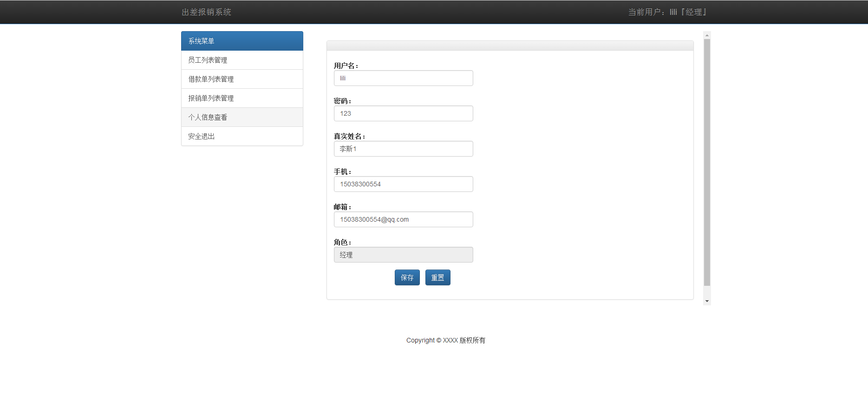Screen dimensions: 868x415
Task: Focus the 邮箱 email input field
Action: click(404, 219)
